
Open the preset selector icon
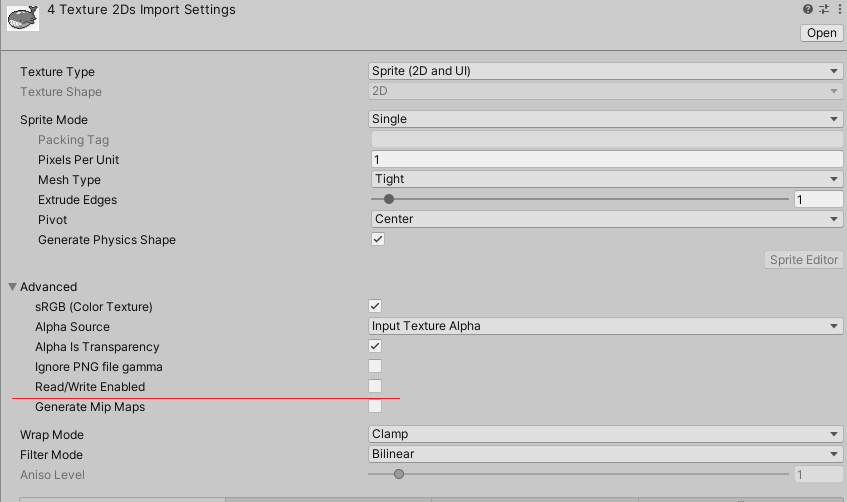pos(824,9)
